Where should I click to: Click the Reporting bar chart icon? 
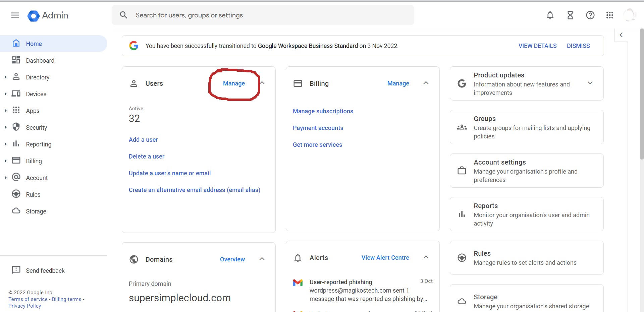[16, 144]
